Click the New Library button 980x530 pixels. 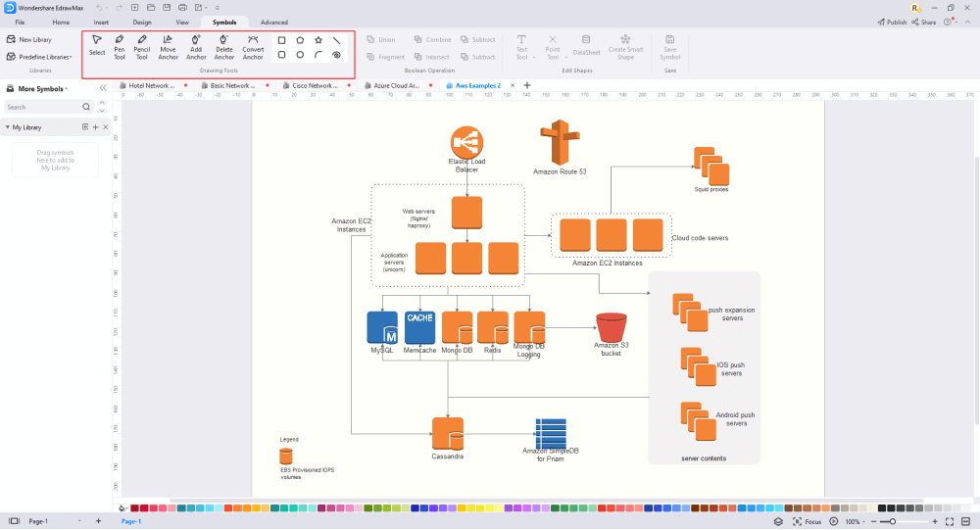pyautogui.click(x=29, y=39)
